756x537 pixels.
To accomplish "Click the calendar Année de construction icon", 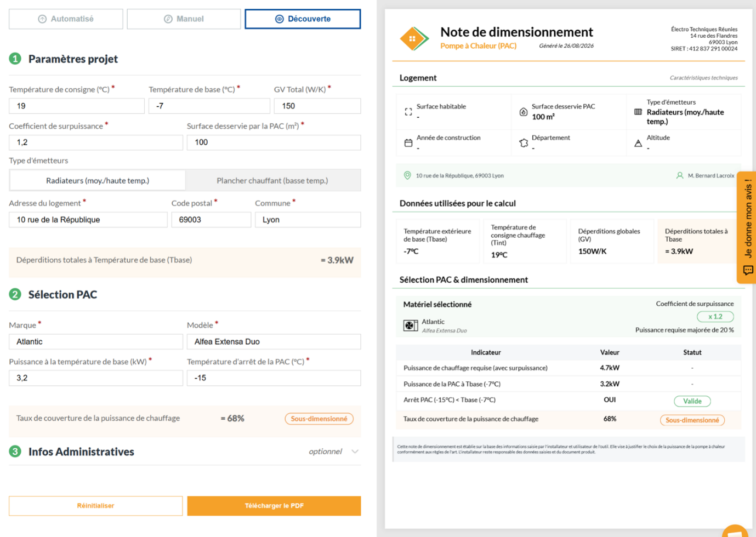I will (x=408, y=143).
